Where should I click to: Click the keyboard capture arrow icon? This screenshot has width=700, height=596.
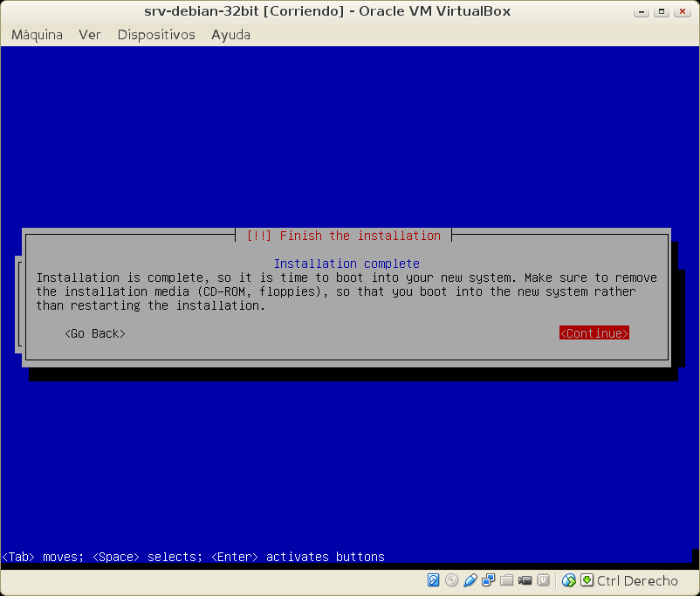click(x=587, y=580)
